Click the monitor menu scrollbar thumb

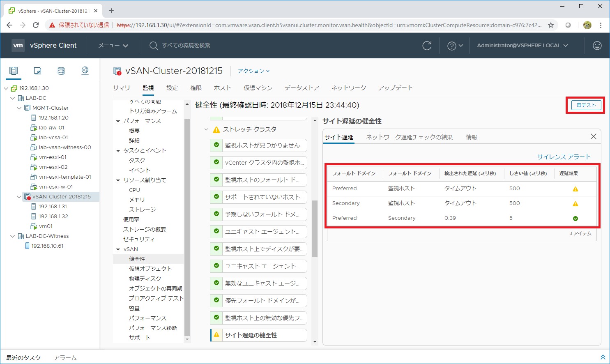(x=187, y=228)
